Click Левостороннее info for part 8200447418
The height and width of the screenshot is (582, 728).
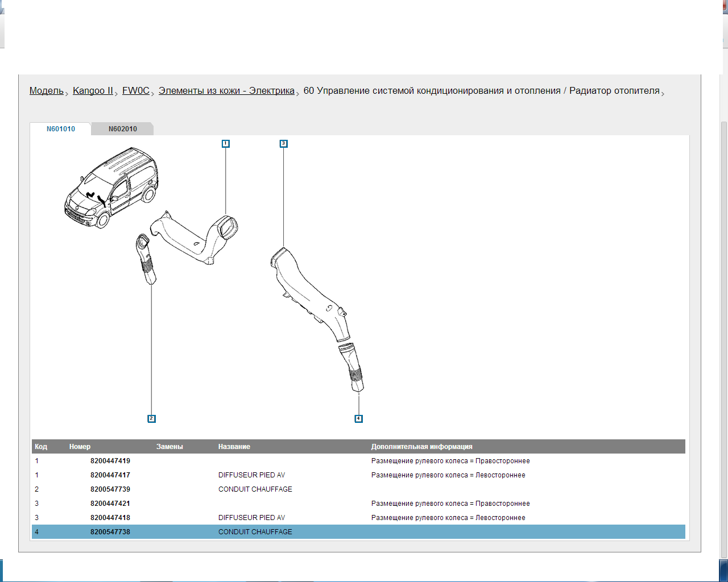tap(448, 518)
